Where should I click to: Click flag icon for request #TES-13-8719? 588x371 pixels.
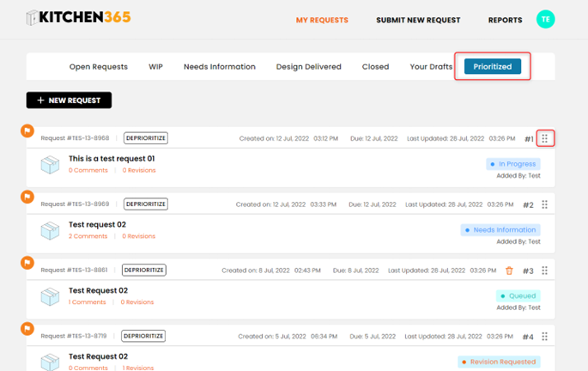click(x=27, y=329)
